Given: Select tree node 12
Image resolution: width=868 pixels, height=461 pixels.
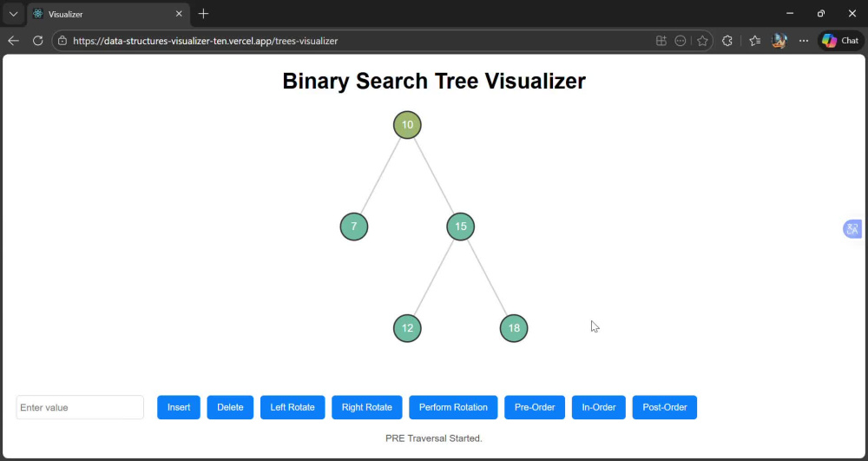Looking at the screenshot, I should pos(407,328).
